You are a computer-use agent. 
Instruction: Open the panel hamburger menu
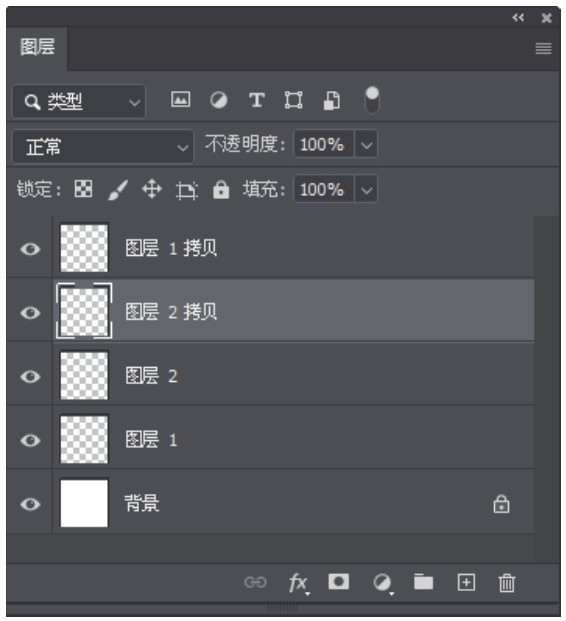click(x=543, y=49)
